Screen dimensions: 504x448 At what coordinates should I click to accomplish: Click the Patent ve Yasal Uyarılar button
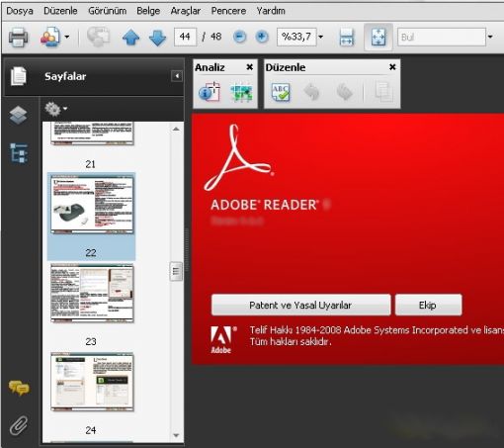click(x=300, y=305)
